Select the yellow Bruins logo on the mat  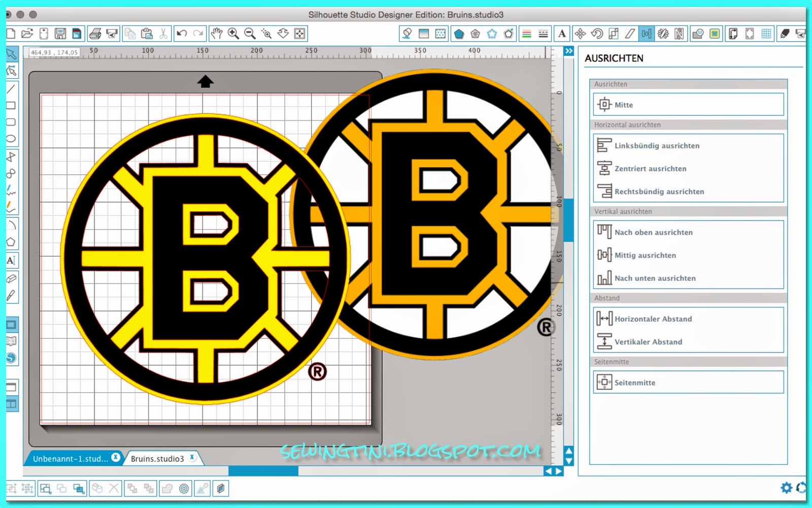tap(205, 259)
